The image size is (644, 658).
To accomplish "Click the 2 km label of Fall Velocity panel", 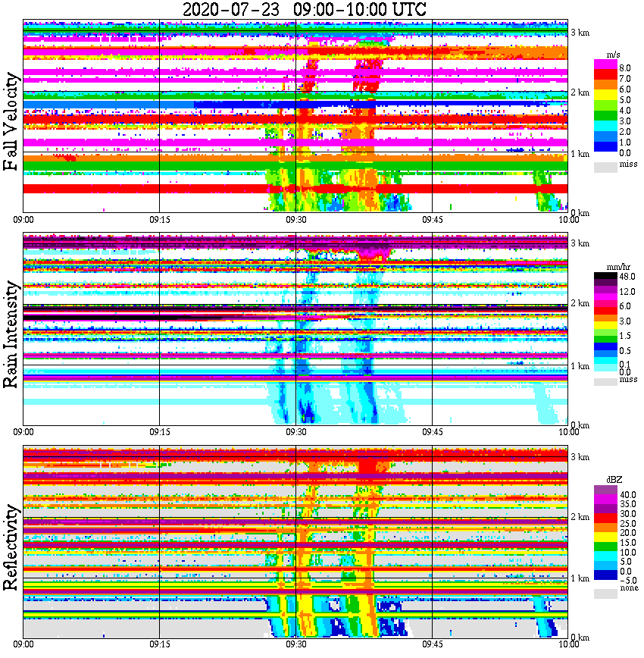I will click(x=580, y=92).
